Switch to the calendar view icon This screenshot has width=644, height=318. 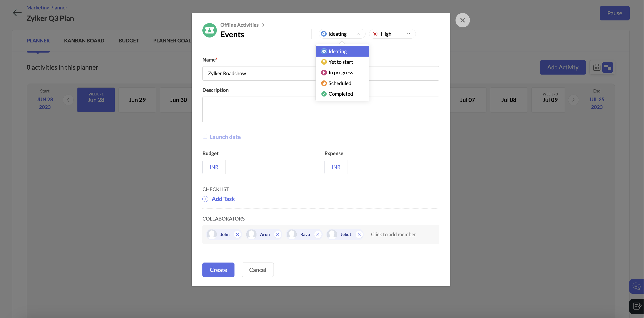pyautogui.click(x=597, y=67)
